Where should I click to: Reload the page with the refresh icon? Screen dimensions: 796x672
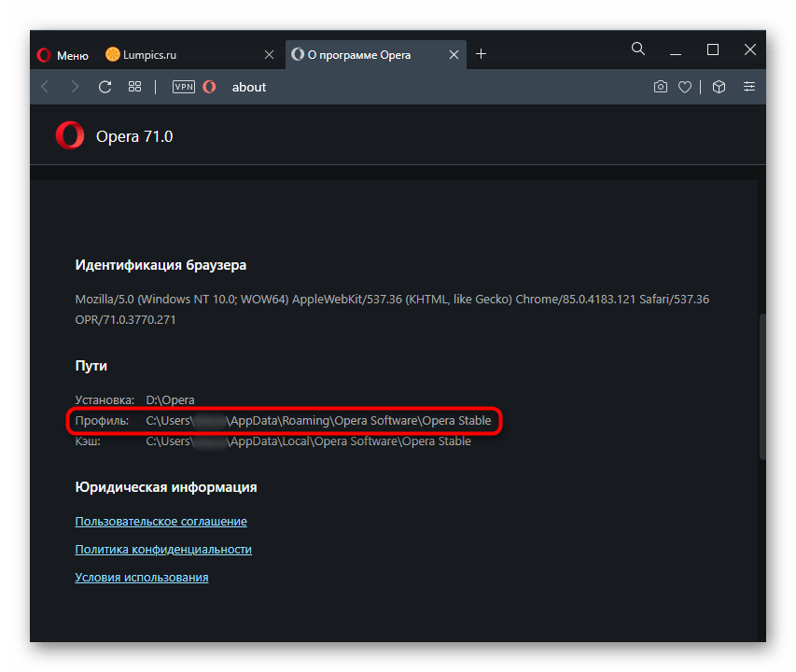[x=105, y=87]
